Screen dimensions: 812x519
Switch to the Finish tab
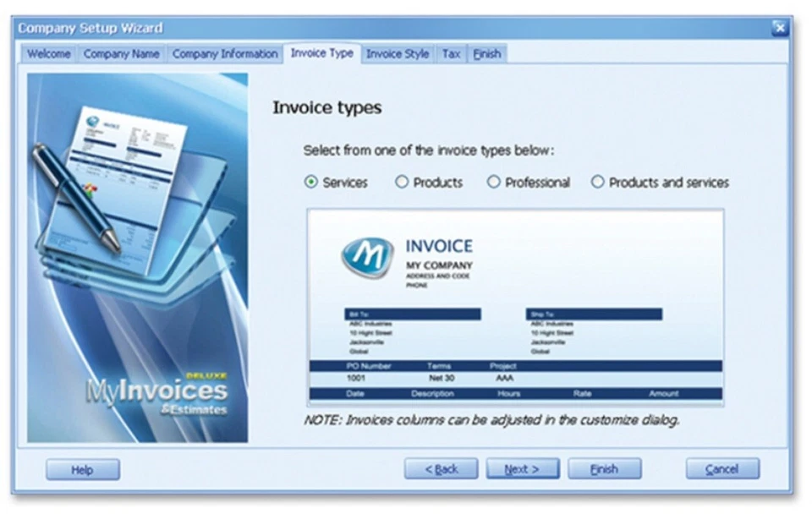point(487,53)
